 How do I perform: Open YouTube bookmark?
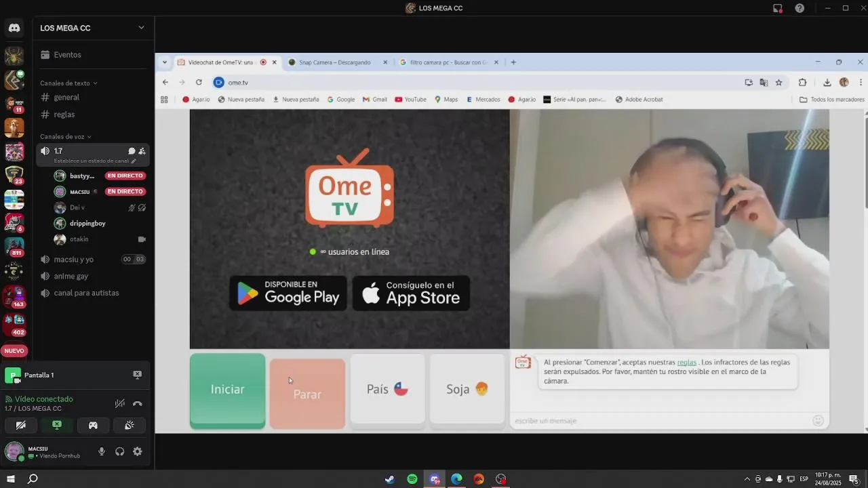tap(410, 100)
